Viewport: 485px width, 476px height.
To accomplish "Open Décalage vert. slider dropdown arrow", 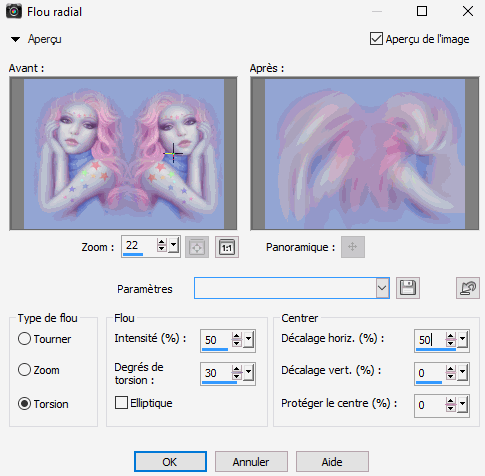I will pos(462,372).
